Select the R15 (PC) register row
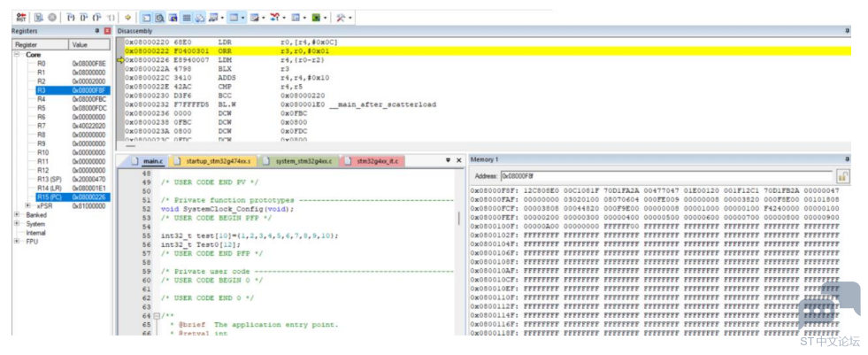 (62, 197)
